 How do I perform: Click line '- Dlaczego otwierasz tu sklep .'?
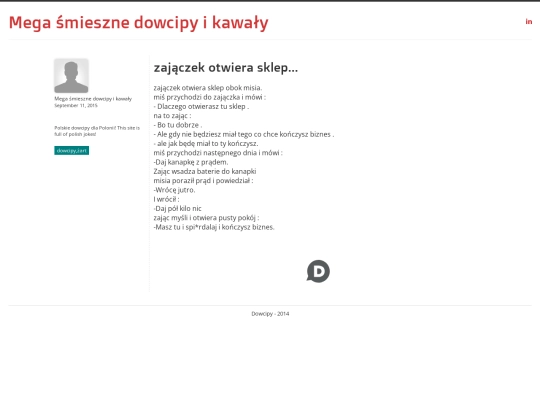pyautogui.click(x=201, y=106)
